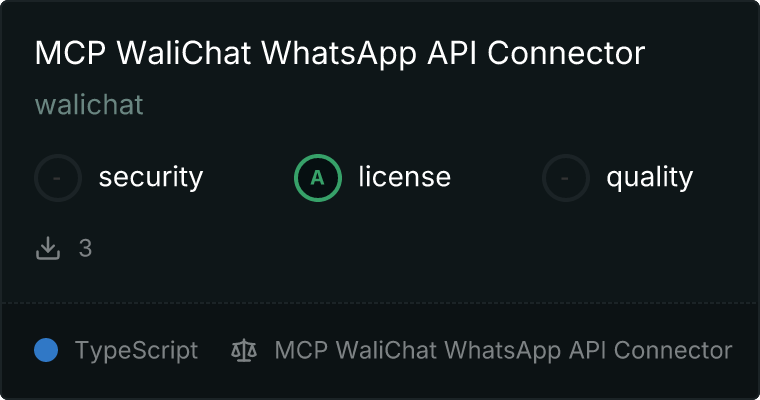Click the word MCP at title start
Image resolution: width=760 pixels, height=400 pixels.
pyautogui.click(x=70, y=53)
